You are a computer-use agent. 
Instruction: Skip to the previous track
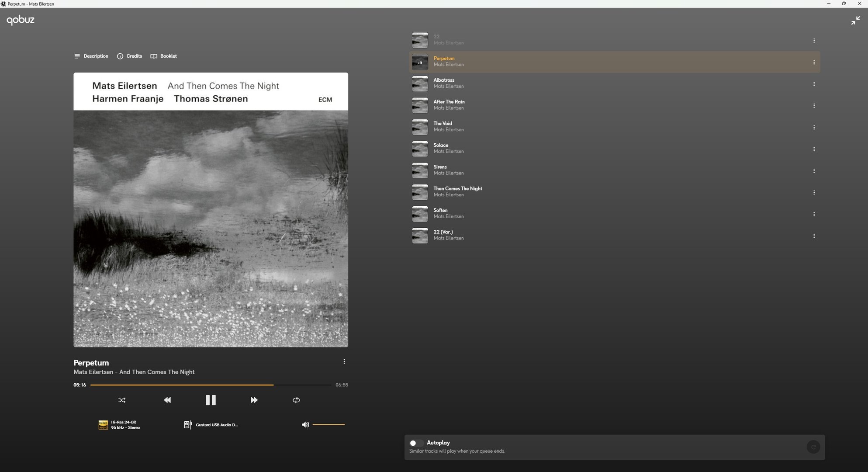click(x=167, y=400)
